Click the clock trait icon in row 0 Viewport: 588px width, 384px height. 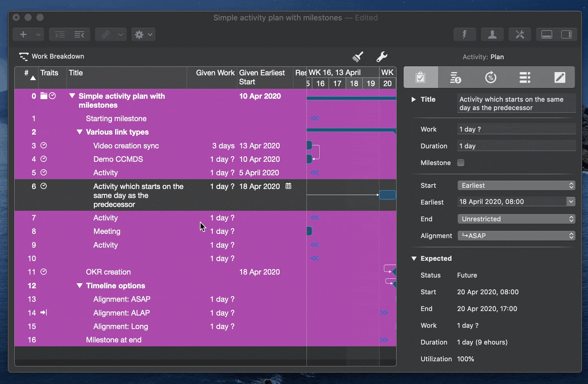click(52, 96)
